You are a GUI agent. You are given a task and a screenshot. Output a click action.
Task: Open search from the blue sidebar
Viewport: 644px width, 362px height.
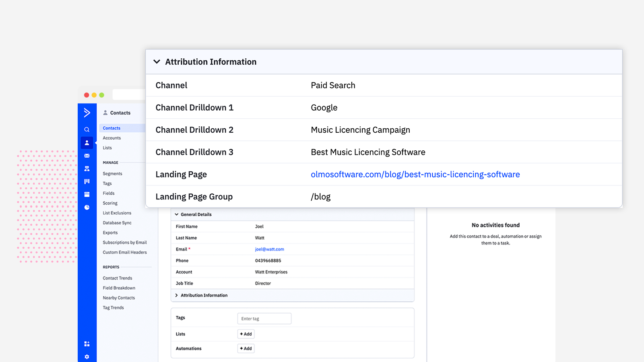click(x=87, y=130)
